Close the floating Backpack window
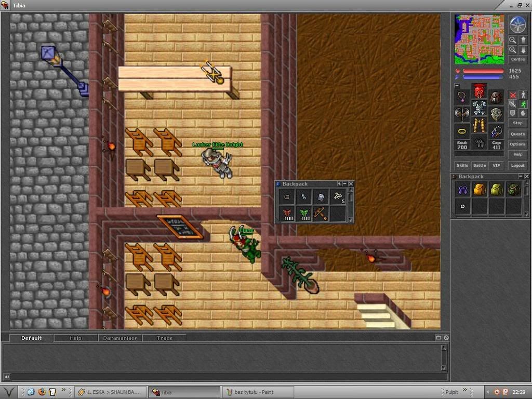Image resolution: width=532 pixels, height=399 pixels. [x=351, y=184]
